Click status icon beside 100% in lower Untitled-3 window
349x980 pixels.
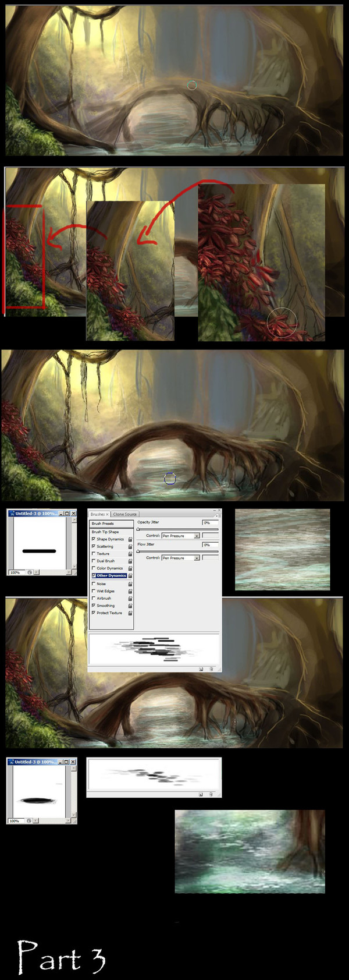click(29, 820)
